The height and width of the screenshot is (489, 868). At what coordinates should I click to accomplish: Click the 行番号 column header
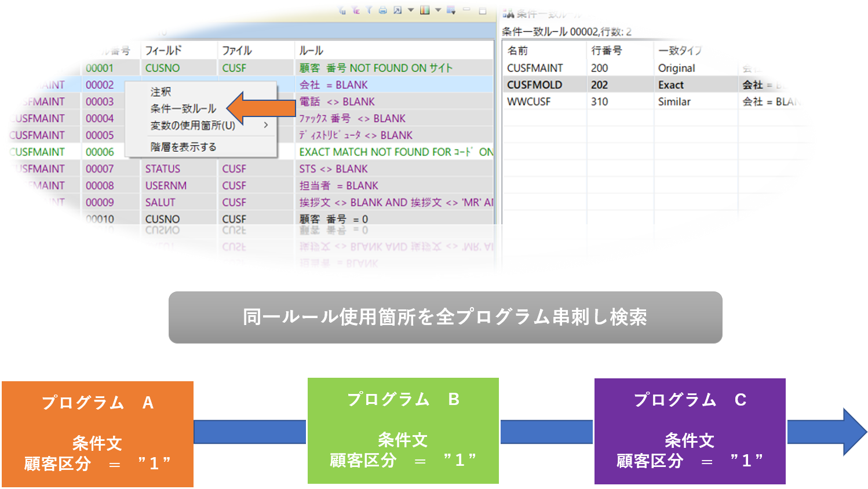click(x=607, y=51)
